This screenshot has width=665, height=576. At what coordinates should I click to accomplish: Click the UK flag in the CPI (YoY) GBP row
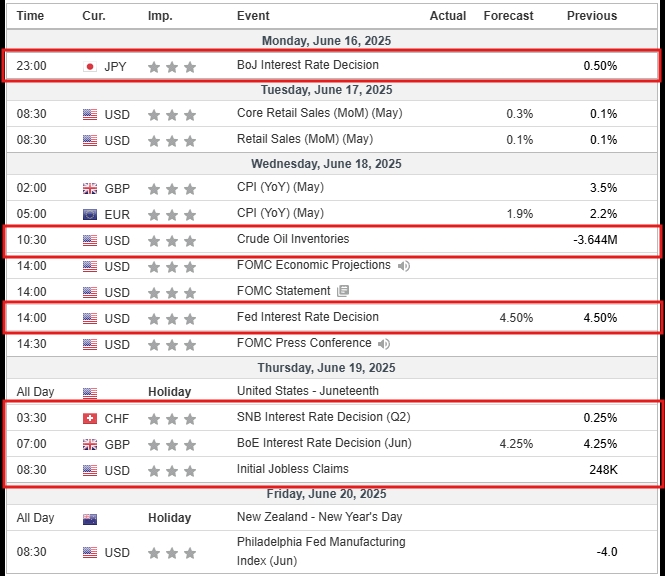tap(90, 188)
